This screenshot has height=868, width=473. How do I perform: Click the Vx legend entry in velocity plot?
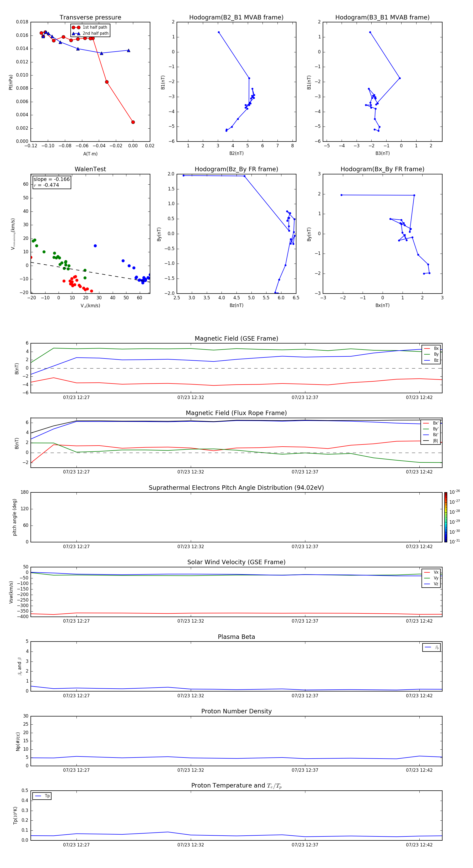(431, 572)
